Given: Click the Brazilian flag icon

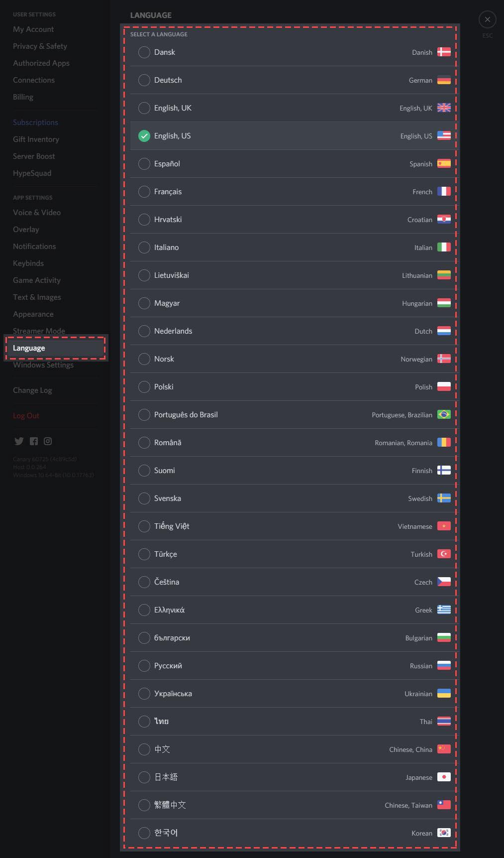Looking at the screenshot, I should 444,415.
